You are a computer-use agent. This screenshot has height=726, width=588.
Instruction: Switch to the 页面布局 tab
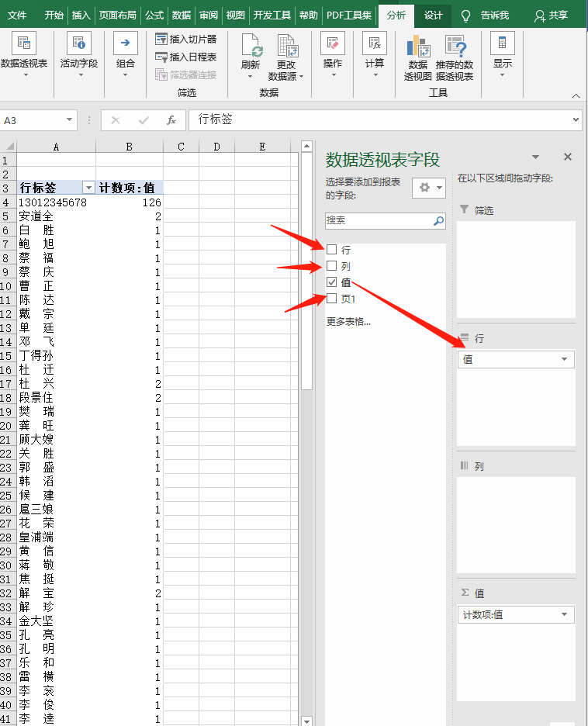[x=118, y=16]
